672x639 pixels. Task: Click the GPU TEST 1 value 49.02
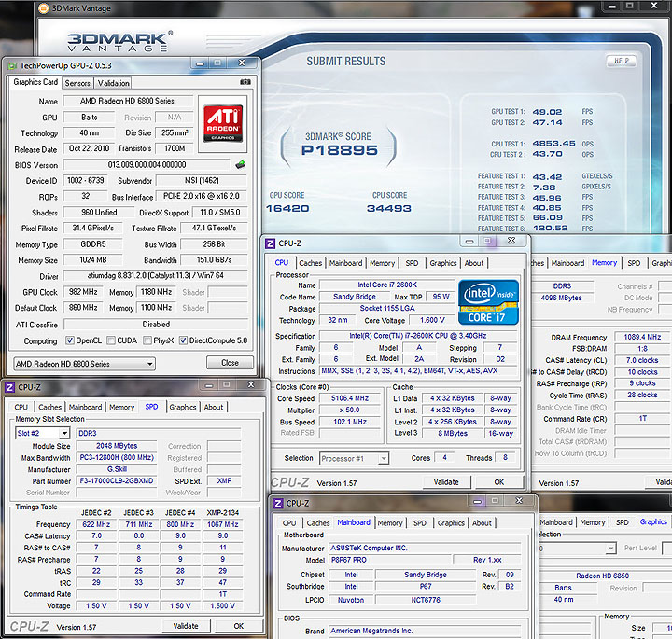click(x=547, y=112)
